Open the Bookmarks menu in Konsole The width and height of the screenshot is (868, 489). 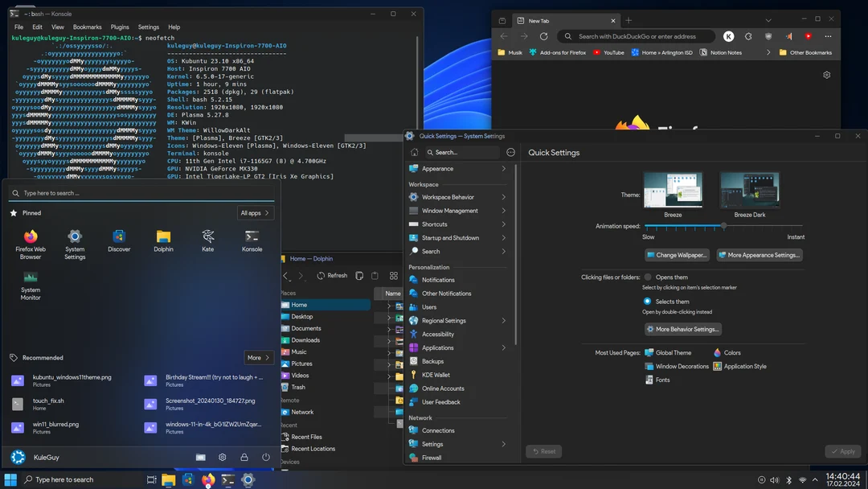coord(89,26)
